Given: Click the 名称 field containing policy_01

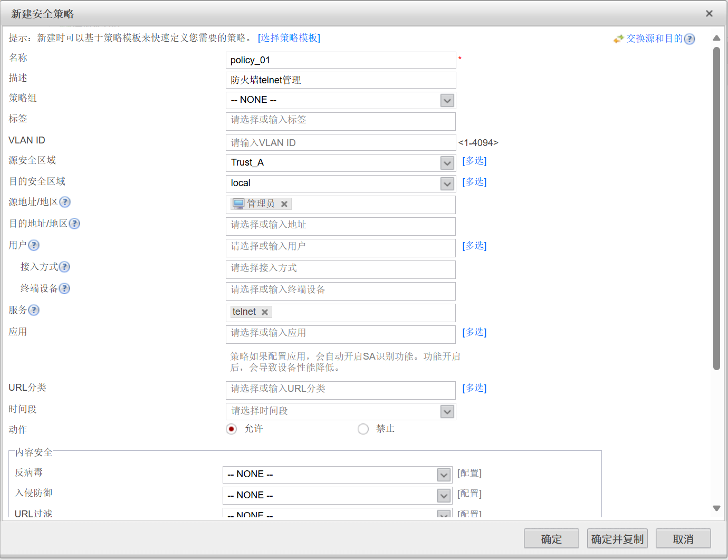Looking at the screenshot, I should pos(341,60).
